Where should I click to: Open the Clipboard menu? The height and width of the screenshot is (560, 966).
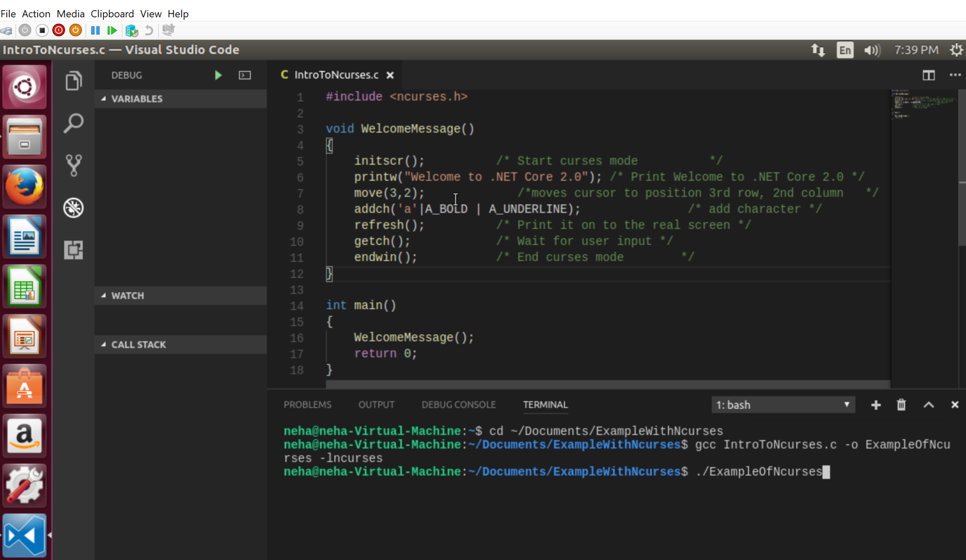pos(112,14)
